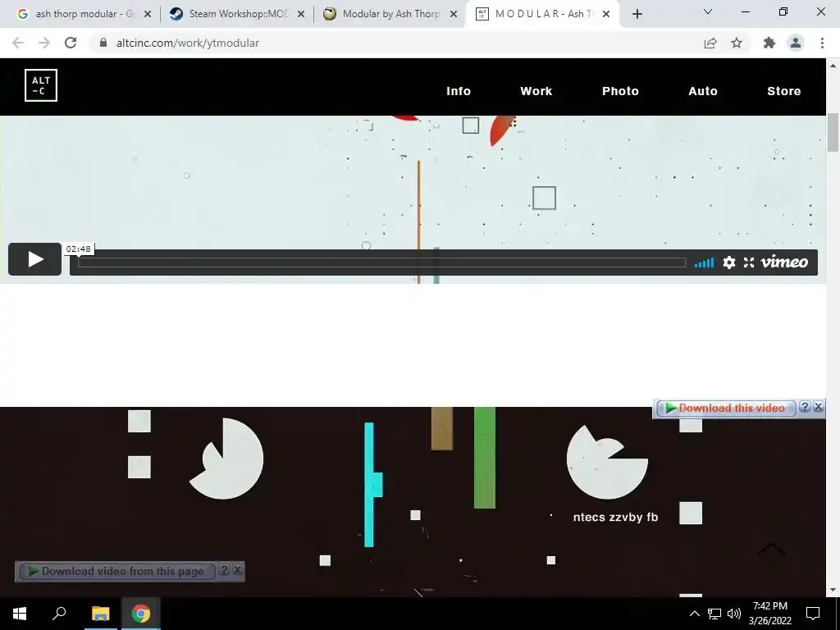
Task: Close the MODULAR - Ash Thorp active tab
Action: click(606, 14)
